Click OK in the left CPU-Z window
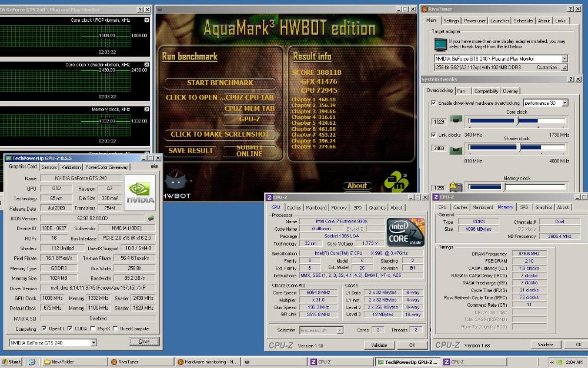This screenshot has height=368, width=588. coord(412,345)
